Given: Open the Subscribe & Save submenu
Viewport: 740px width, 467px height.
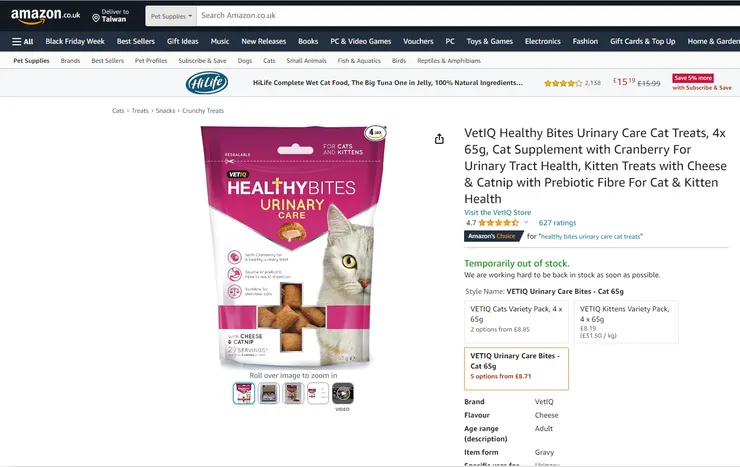Looking at the screenshot, I should point(202,61).
